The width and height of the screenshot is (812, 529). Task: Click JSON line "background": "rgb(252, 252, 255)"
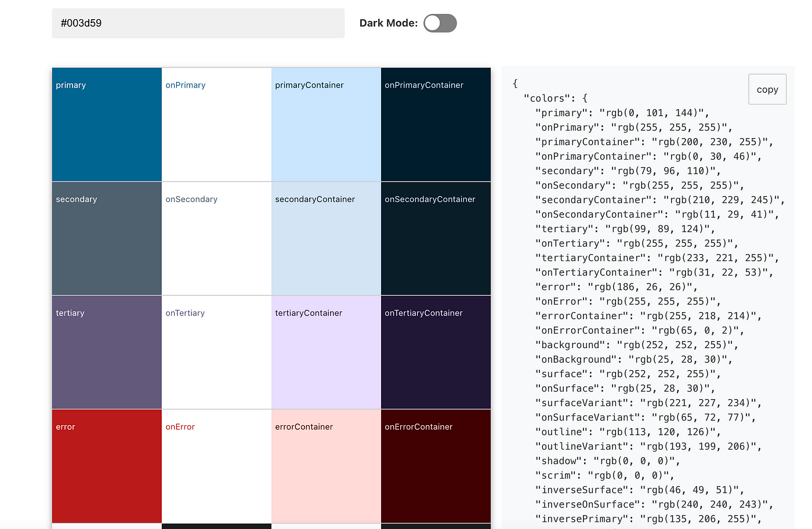637,345
